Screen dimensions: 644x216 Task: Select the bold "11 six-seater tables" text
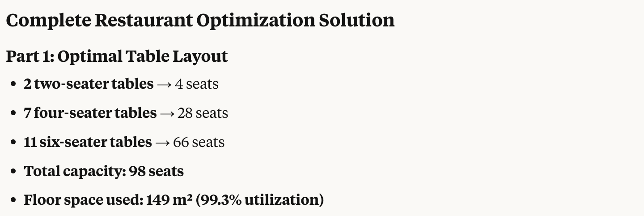88,142
